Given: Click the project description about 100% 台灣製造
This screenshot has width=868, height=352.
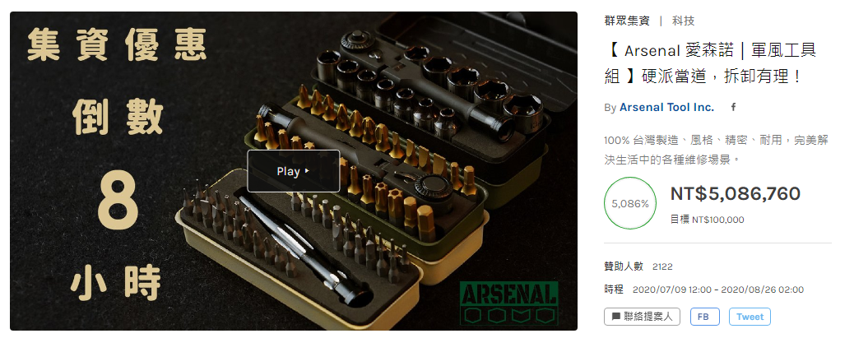Looking at the screenshot, I should point(716,150).
